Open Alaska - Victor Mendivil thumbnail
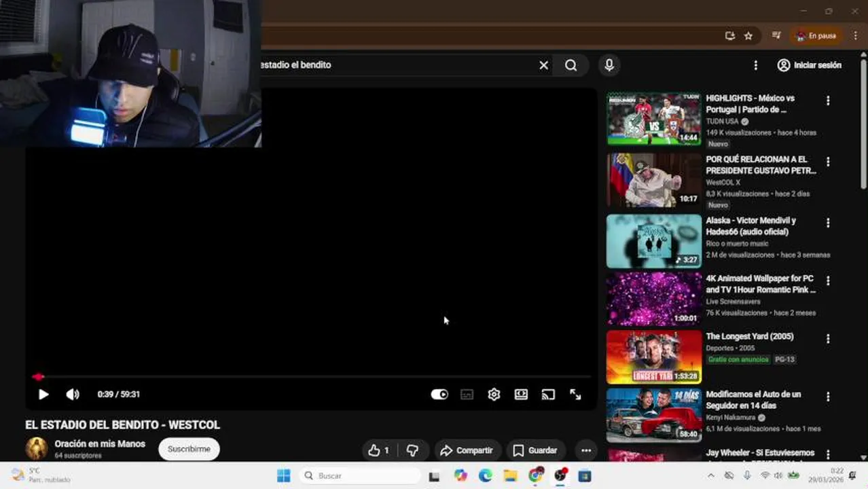 654,241
